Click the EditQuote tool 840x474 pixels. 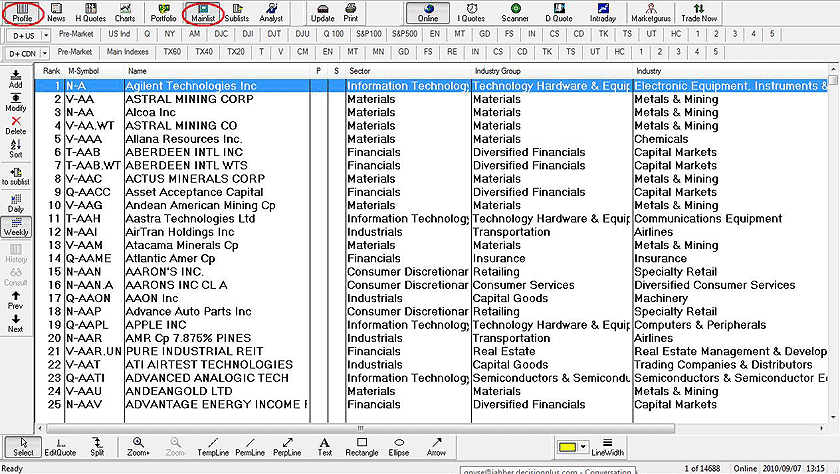[60, 447]
